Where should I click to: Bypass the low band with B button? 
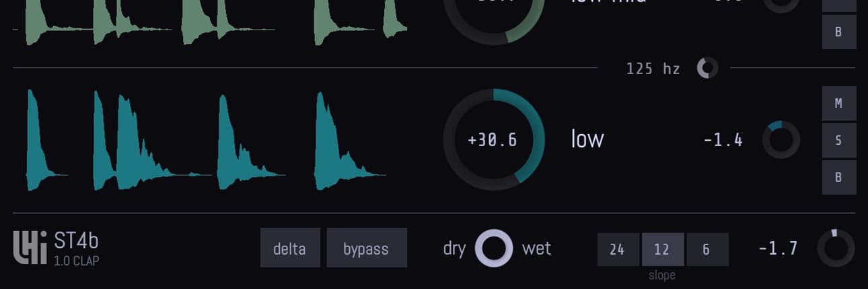click(839, 177)
